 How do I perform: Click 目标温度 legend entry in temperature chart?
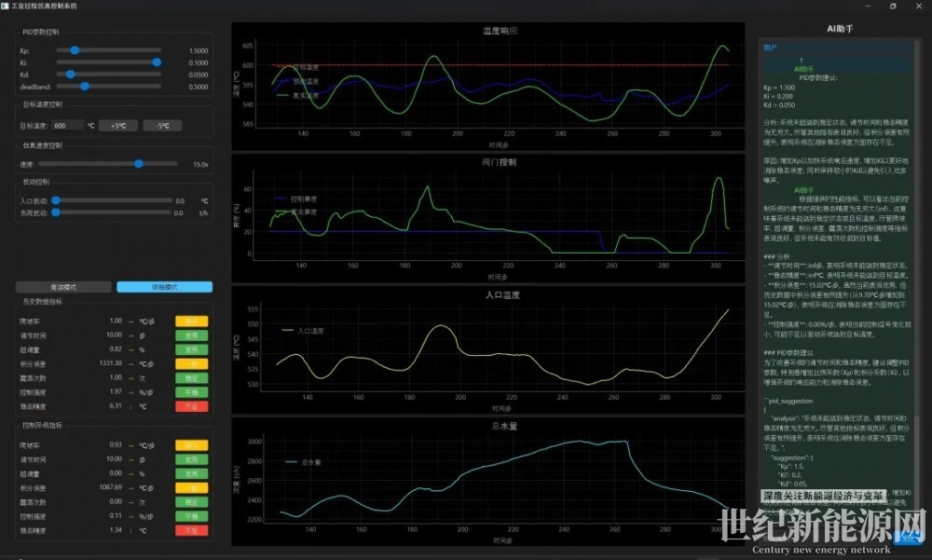click(298, 67)
